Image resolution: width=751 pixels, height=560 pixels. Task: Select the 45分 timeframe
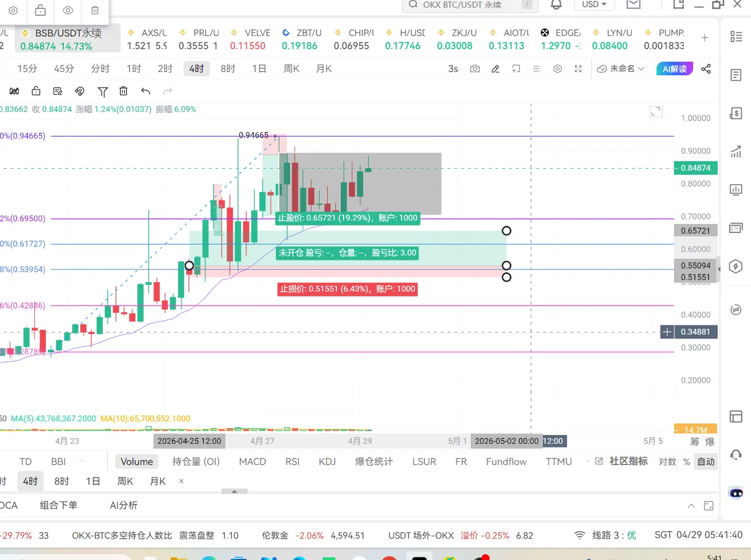[x=64, y=69]
